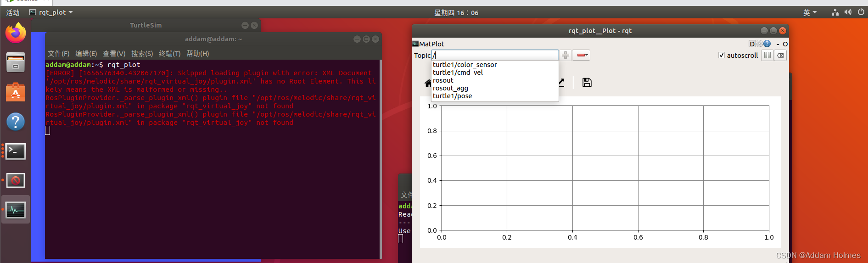868x263 pixels.
Task: Open terminal 查看(V) menu
Action: tap(114, 54)
